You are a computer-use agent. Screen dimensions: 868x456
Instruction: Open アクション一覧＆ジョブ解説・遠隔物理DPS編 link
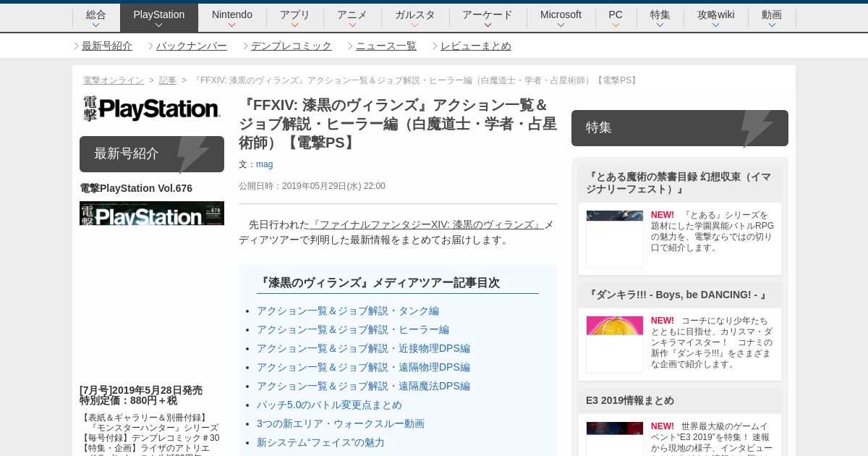(363, 367)
